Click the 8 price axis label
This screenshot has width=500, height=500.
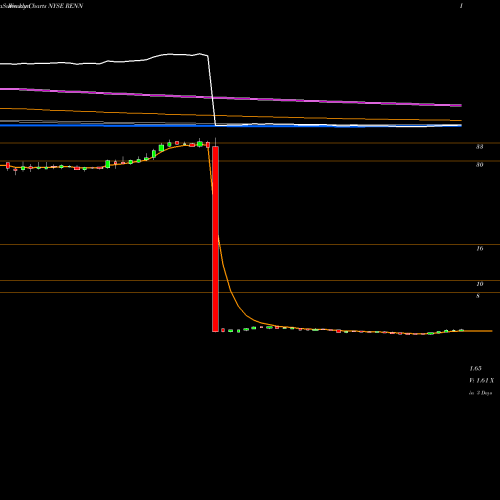(478, 296)
